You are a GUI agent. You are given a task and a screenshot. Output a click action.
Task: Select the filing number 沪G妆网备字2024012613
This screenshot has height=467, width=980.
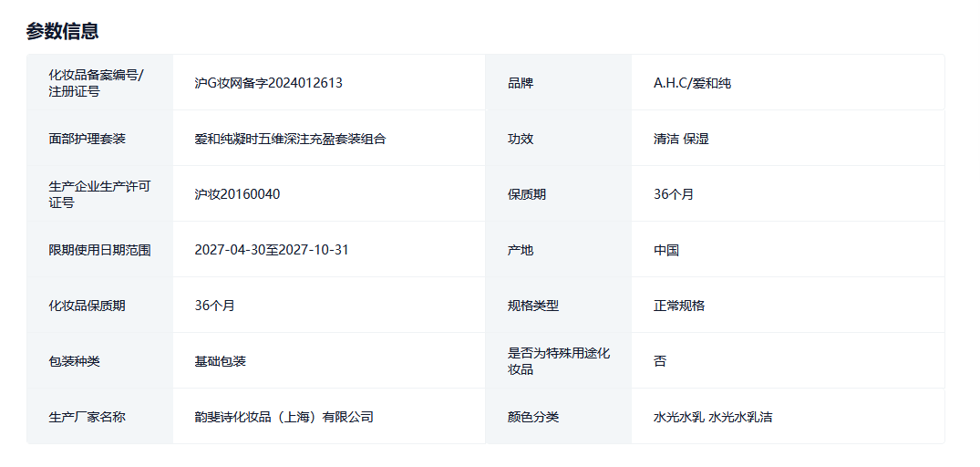268,83
